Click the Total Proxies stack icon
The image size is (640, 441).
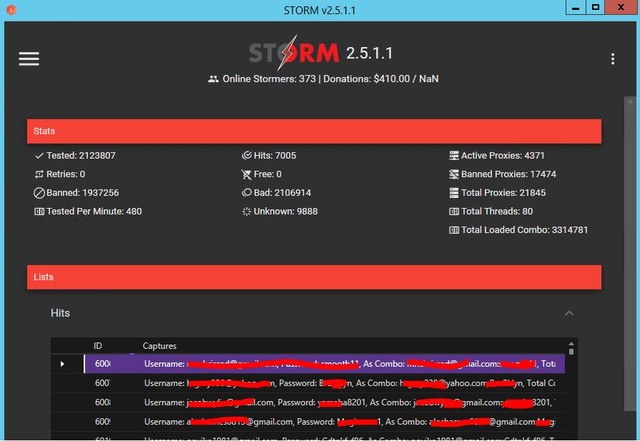click(454, 193)
